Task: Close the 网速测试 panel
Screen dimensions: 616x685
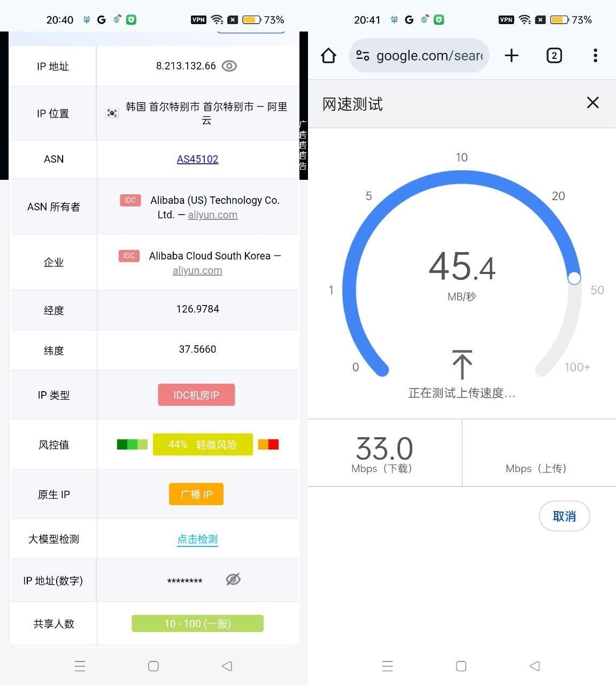Action: point(592,103)
